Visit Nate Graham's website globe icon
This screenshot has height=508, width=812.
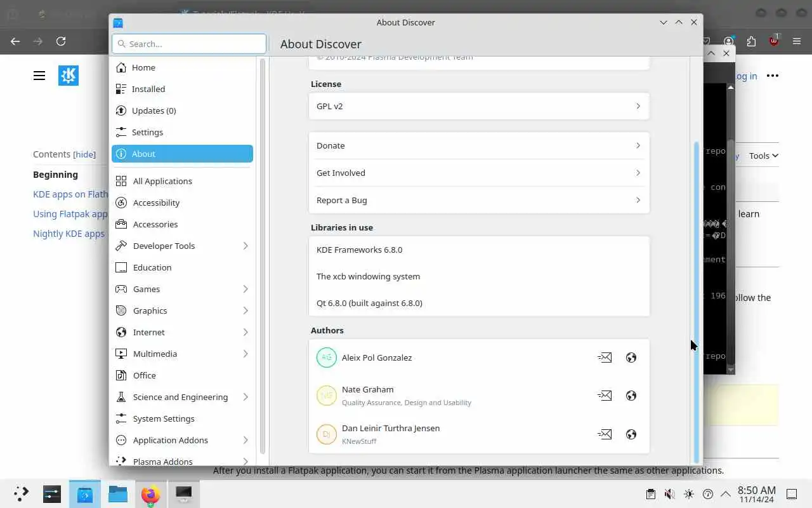click(x=631, y=396)
